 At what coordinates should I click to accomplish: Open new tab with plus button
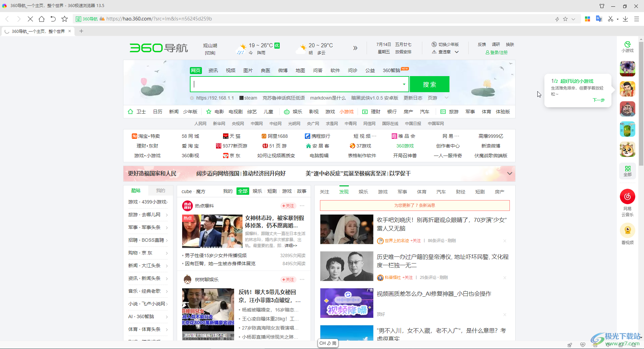(x=81, y=31)
